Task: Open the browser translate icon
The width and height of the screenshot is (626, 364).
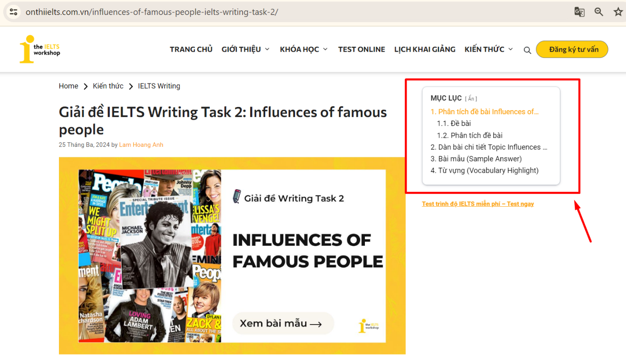Action: 579,12
